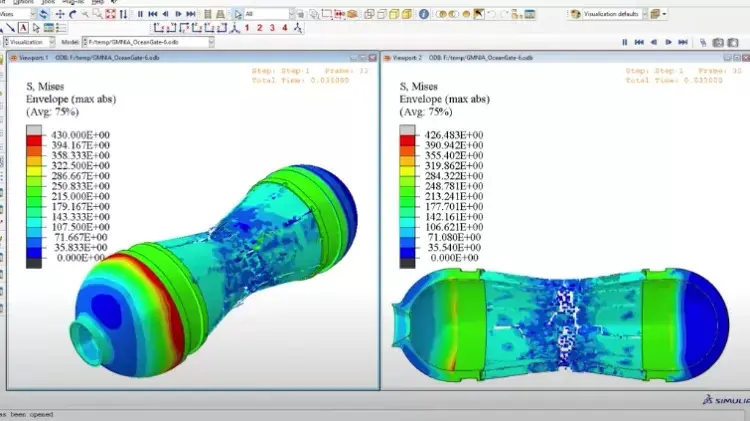This screenshot has height=421, width=750.
Task: Activate the Viewport 2 title bar
Action: tap(565, 57)
